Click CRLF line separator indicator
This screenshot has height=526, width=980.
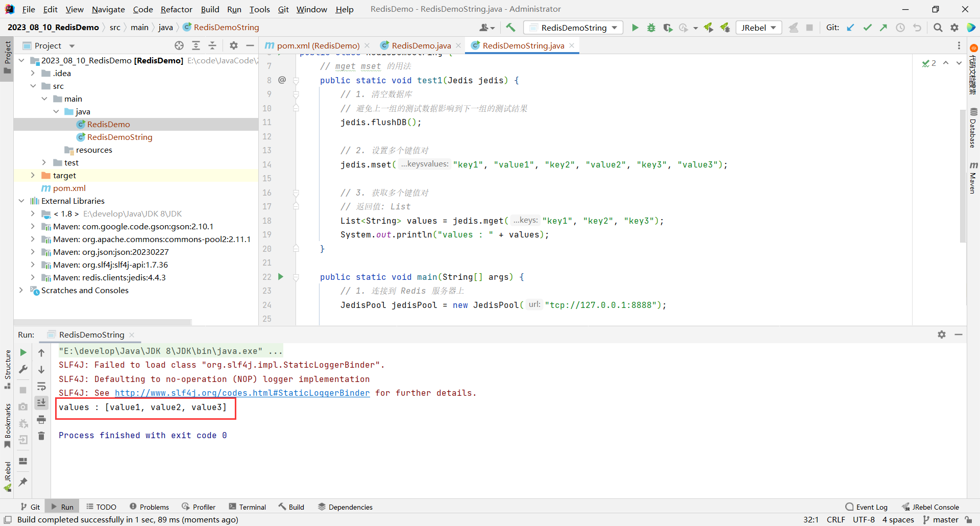836,519
